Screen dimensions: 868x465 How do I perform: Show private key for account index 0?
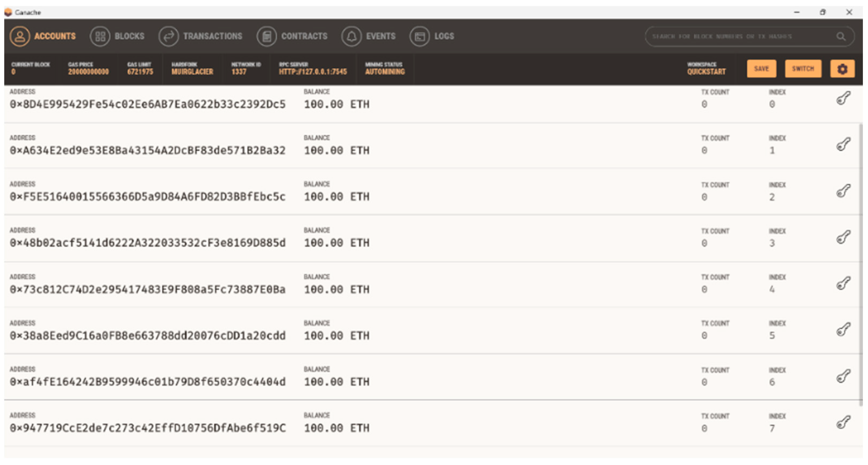pyautogui.click(x=843, y=98)
